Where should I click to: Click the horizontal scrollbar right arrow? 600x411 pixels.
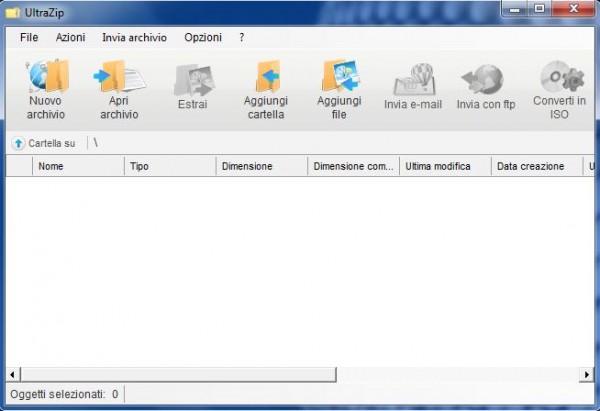[x=587, y=374]
